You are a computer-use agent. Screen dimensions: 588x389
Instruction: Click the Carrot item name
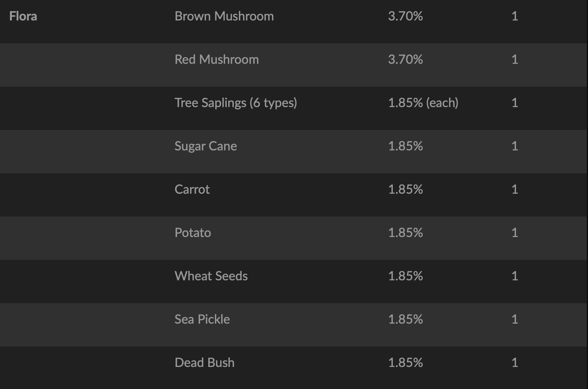coord(192,189)
